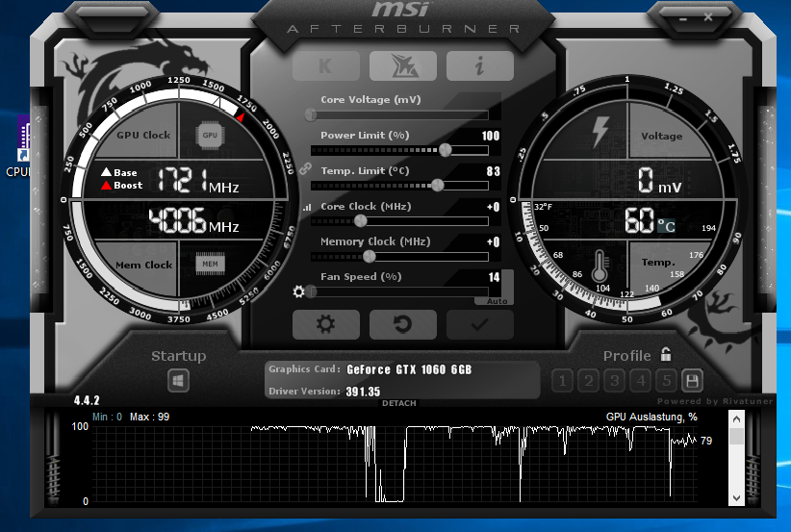
Task: Open the information i button
Action: 480,66
